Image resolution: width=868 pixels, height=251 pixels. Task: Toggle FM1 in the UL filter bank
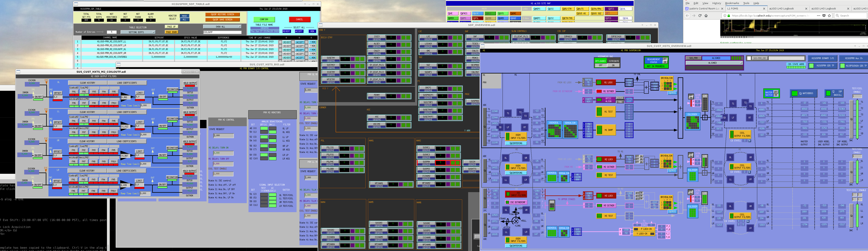click(x=74, y=92)
